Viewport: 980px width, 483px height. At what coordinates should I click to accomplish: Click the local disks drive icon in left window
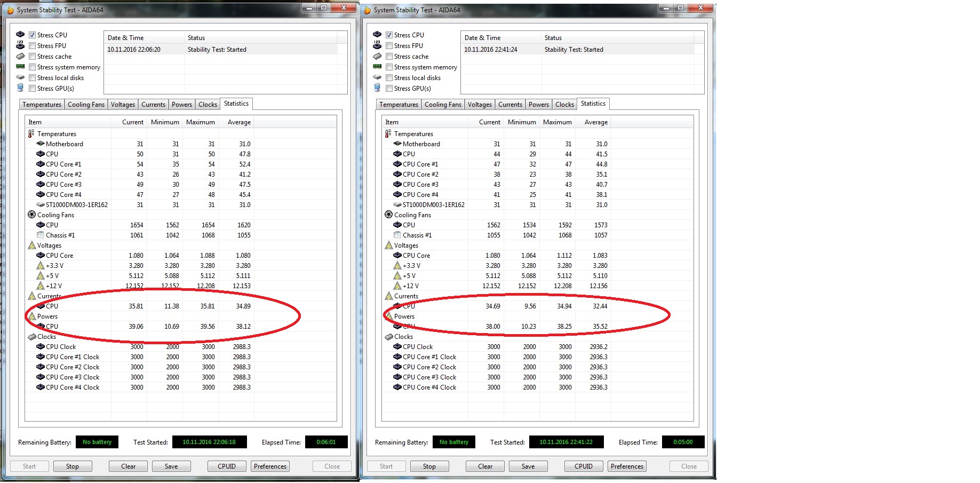pos(20,77)
